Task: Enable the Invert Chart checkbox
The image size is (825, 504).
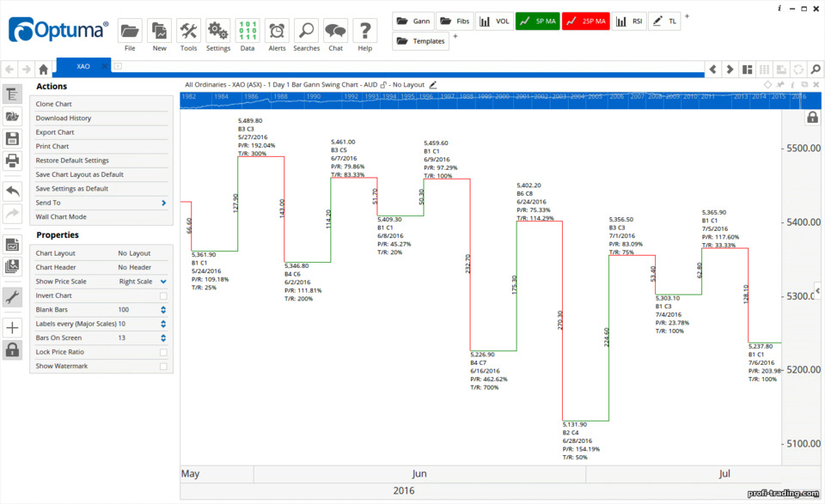Action: coord(163,296)
